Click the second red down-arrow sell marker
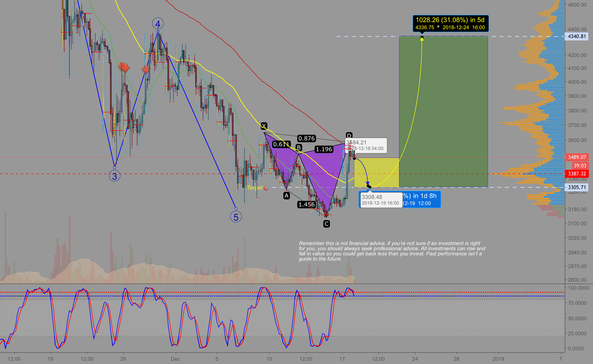Image resolution: width=593 pixels, height=364 pixels. coord(146,70)
